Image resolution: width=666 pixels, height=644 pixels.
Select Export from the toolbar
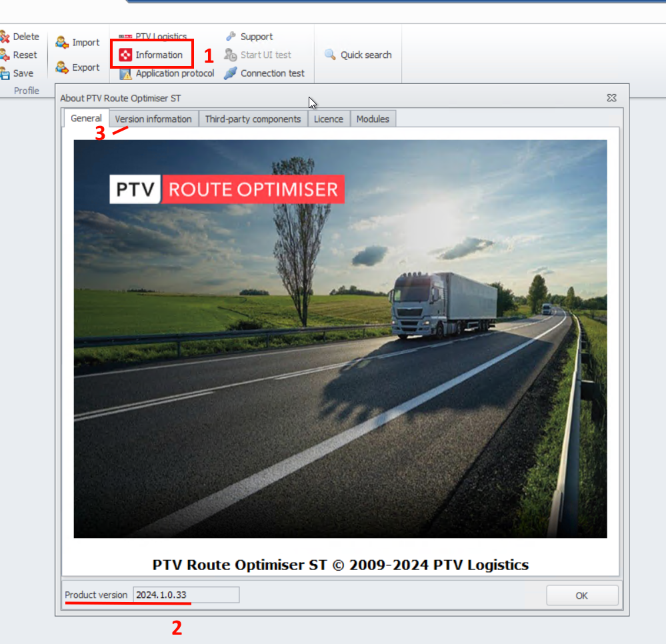86,67
